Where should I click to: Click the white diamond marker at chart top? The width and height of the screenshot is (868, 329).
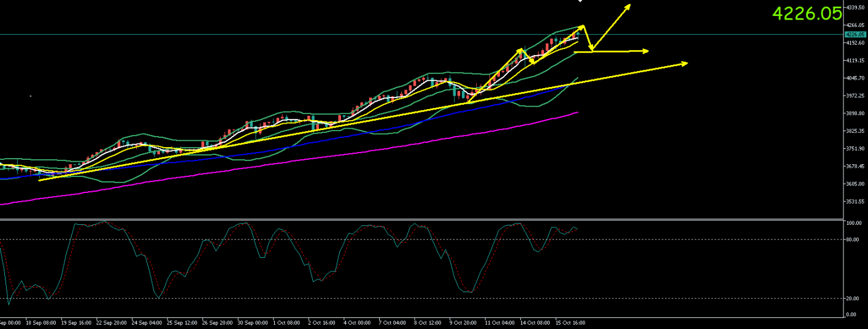point(580,1)
